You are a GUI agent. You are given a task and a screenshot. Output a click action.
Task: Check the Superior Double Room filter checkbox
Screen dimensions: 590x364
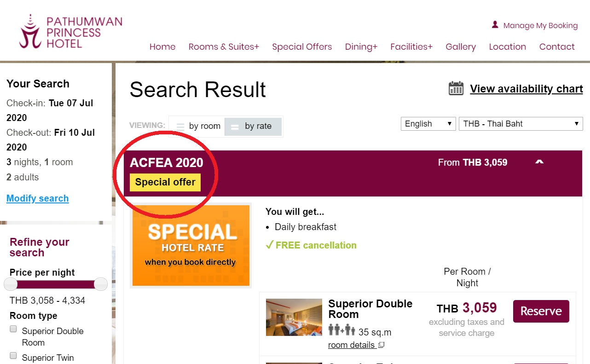(13, 329)
